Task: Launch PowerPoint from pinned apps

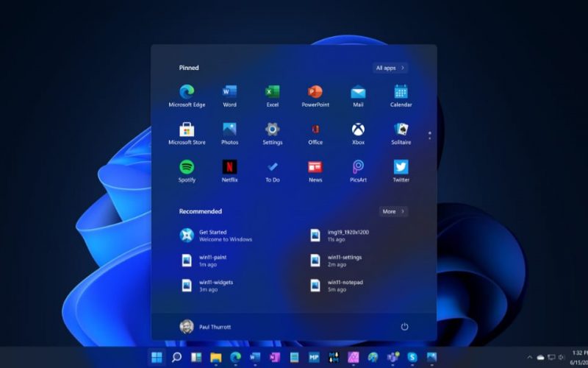Action: click(x=315, y=96)
